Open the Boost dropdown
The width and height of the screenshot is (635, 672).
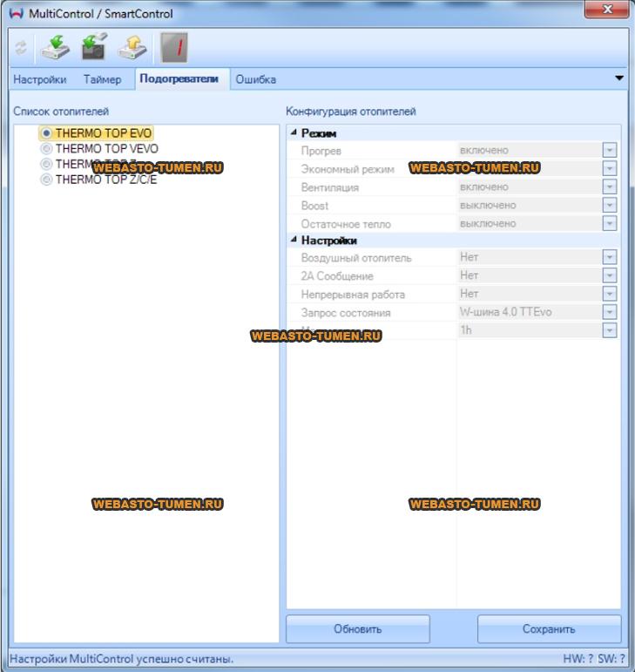610,205
